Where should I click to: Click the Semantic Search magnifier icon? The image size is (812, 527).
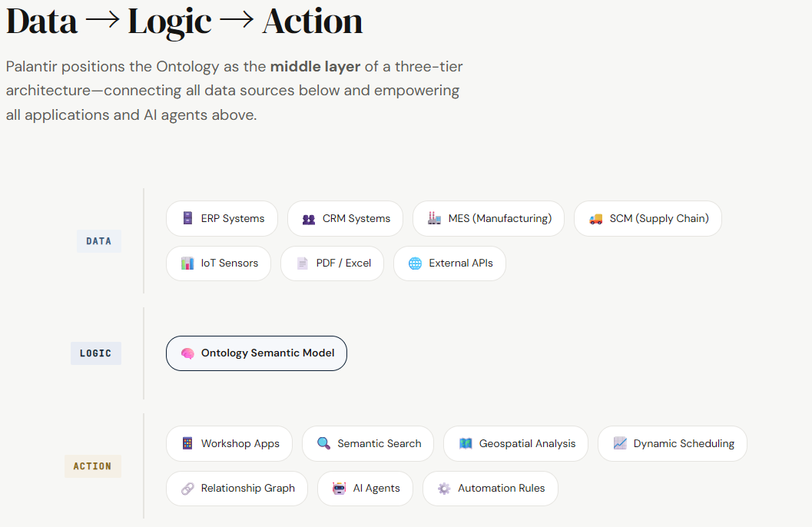click(323, 444)
